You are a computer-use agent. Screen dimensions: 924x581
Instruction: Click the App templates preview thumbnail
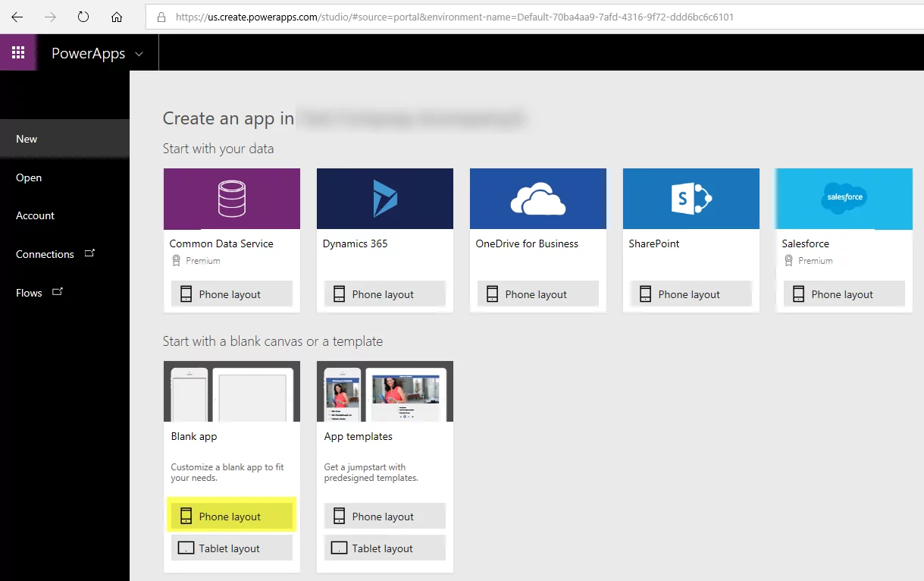click(x=385, y=391)
